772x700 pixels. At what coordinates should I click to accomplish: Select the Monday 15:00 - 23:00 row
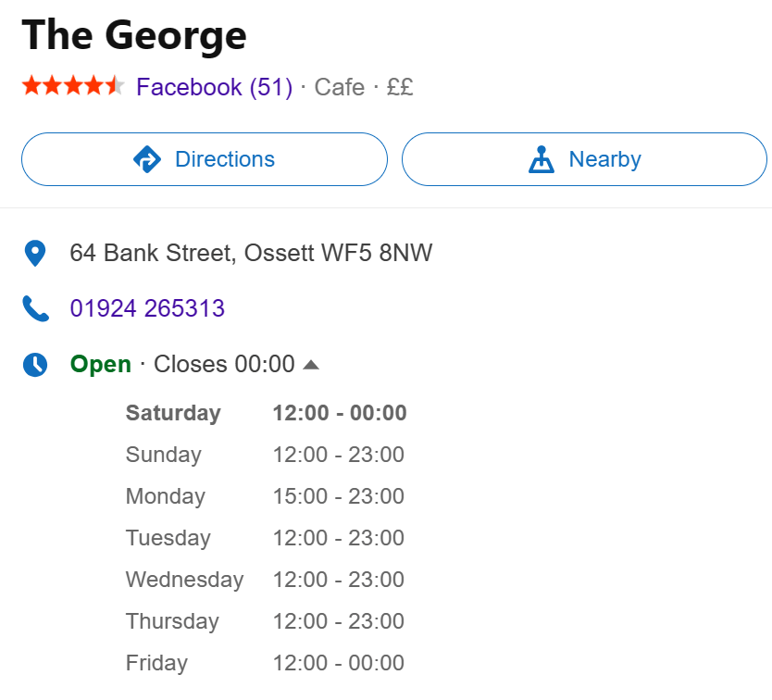[265, 496]
